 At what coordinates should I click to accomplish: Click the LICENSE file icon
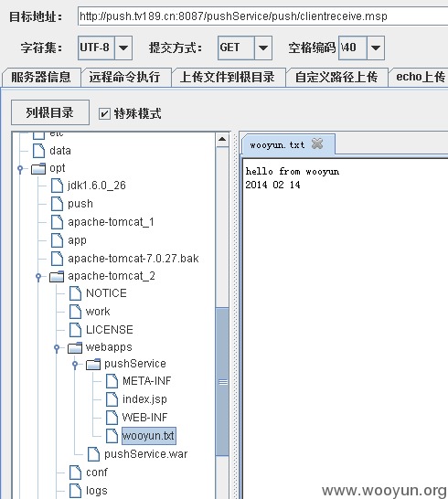pyautogui.click(x=75, y=330)
